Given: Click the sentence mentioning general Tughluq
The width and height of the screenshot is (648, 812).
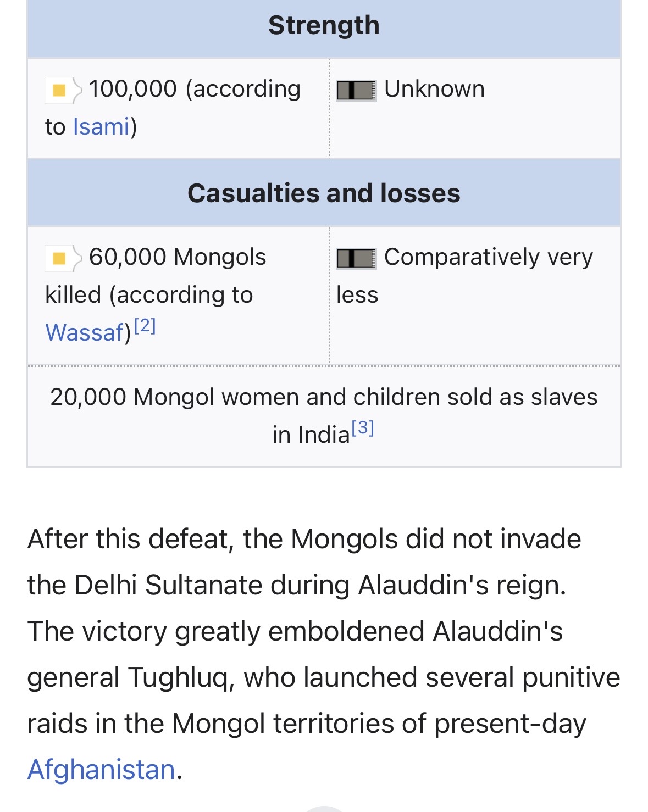Looking at the screenshot, I should point(324,700).
